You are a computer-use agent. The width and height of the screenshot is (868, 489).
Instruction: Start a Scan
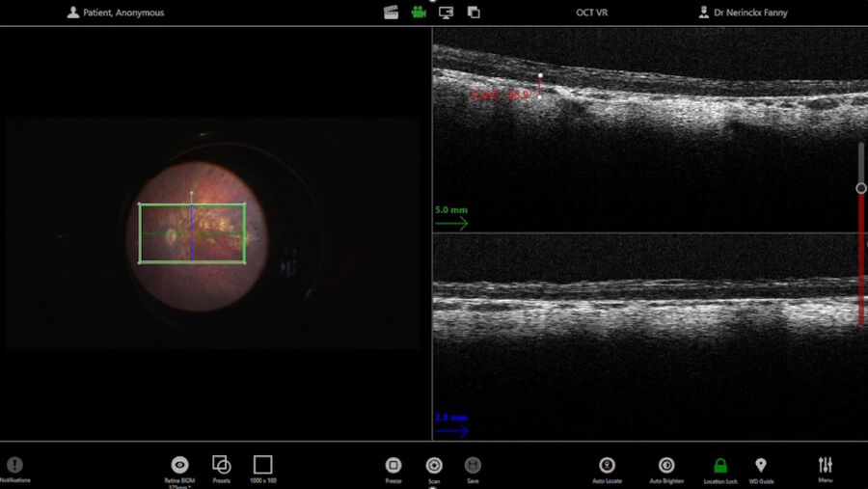pos(434,470)
